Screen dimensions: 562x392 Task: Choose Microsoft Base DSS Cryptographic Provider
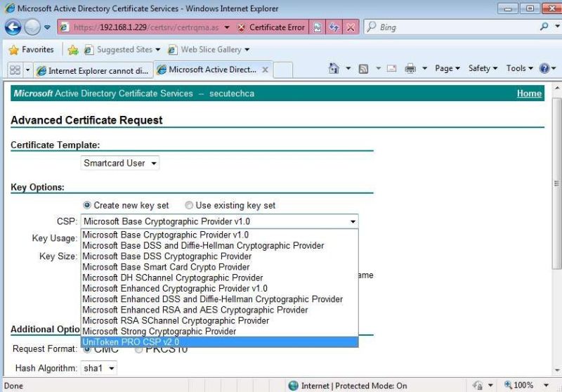(x=219, y=256)
